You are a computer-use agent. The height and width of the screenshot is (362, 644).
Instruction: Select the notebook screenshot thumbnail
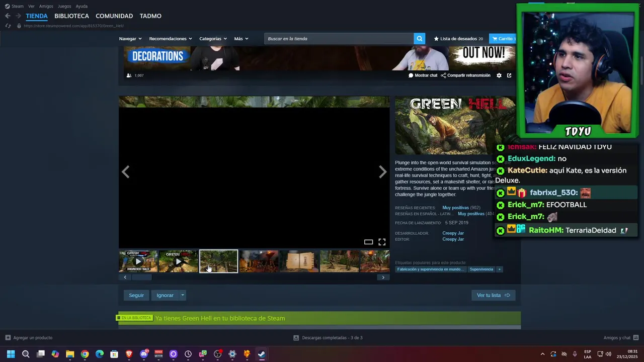tap(299, 261)
